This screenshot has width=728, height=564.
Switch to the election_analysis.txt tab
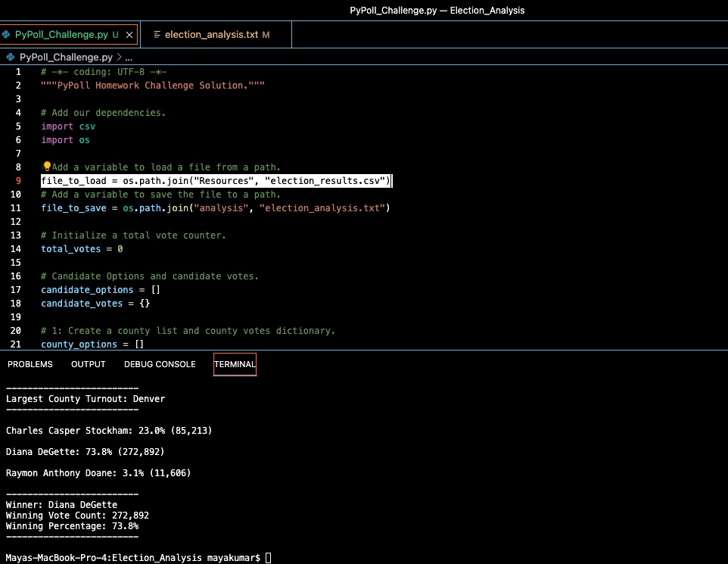point(216,34)
